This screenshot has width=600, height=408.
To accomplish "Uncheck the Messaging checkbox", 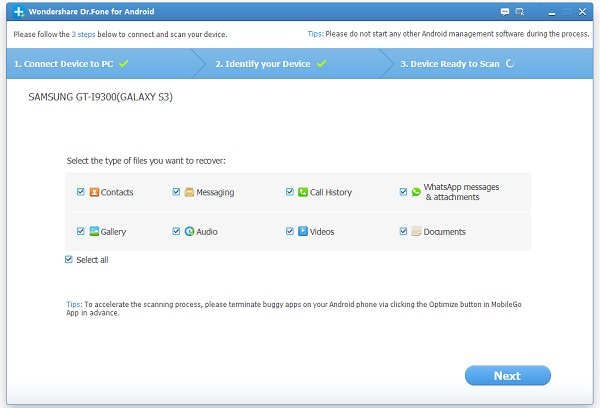I will [x=176, y=192].
